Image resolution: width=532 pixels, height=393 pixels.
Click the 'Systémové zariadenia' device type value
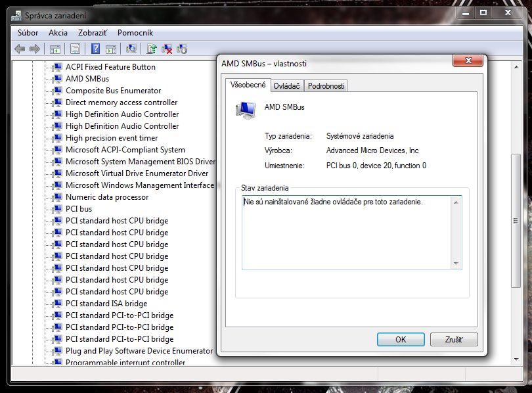[360, 136]
